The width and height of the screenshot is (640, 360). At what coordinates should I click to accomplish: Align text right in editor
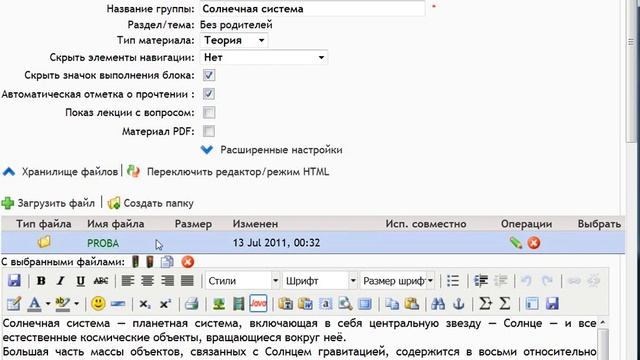click(x=167, y=281)
